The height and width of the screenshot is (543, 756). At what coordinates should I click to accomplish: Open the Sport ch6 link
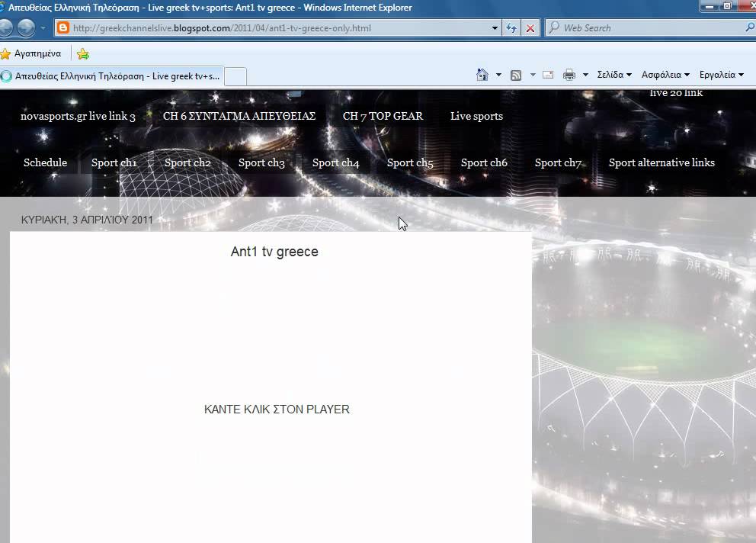pyautogui.click(x=484, y=162)
